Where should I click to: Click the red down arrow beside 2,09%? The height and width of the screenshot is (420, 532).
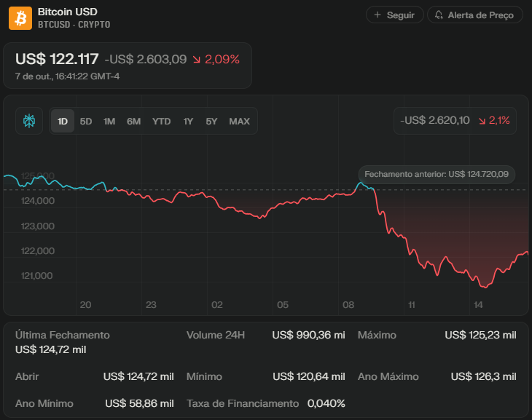pos(197,60)
